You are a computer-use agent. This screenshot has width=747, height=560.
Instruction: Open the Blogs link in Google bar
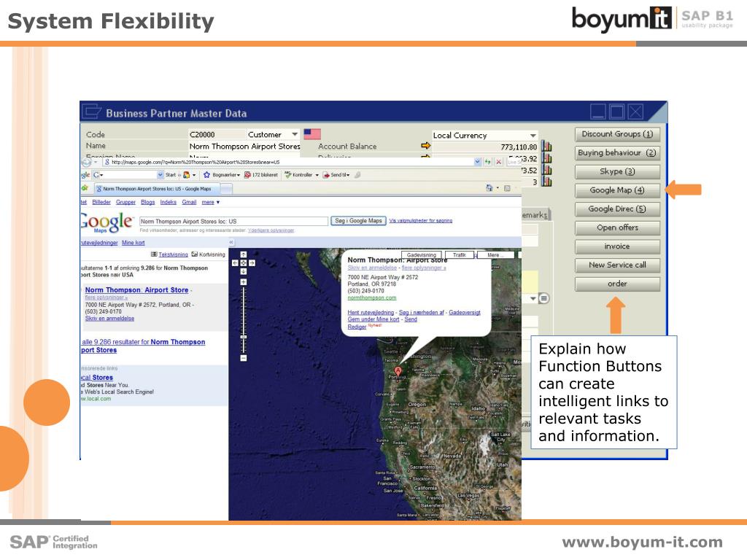[x=147, y=202]
